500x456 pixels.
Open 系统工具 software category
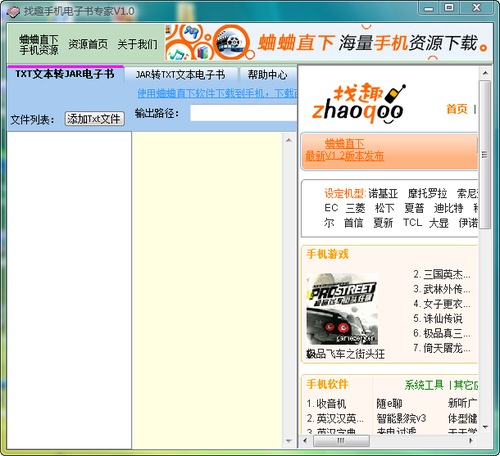pos(424,385)
